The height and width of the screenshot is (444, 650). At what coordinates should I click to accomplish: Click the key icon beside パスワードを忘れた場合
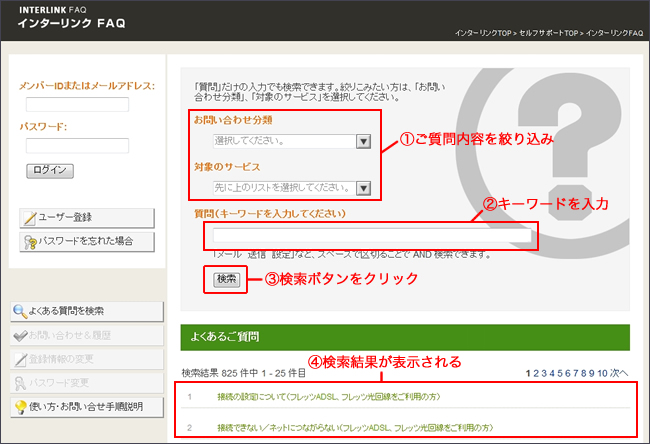click(30, 241)
